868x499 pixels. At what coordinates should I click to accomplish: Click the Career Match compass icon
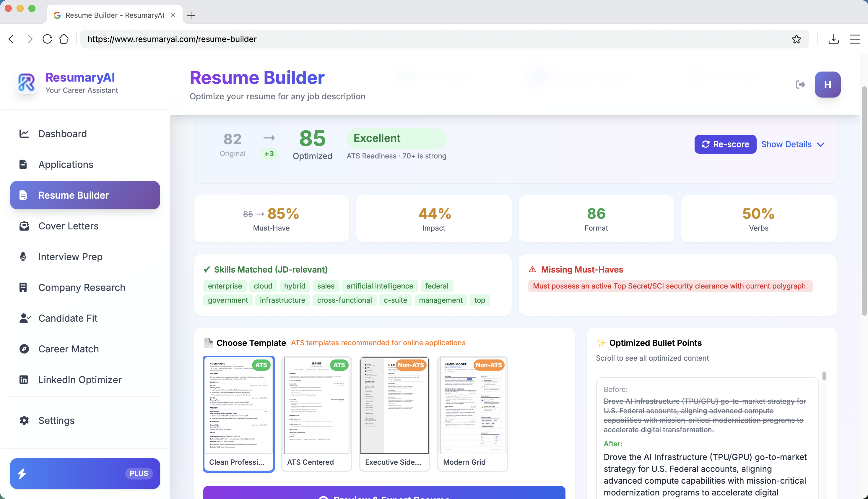coord(24,349)
